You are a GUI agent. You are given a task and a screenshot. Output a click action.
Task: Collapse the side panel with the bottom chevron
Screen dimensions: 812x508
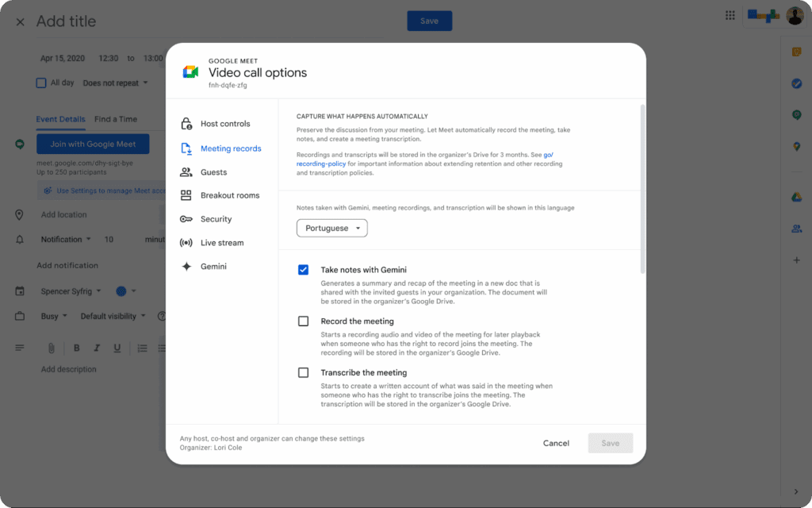point(796,491)
